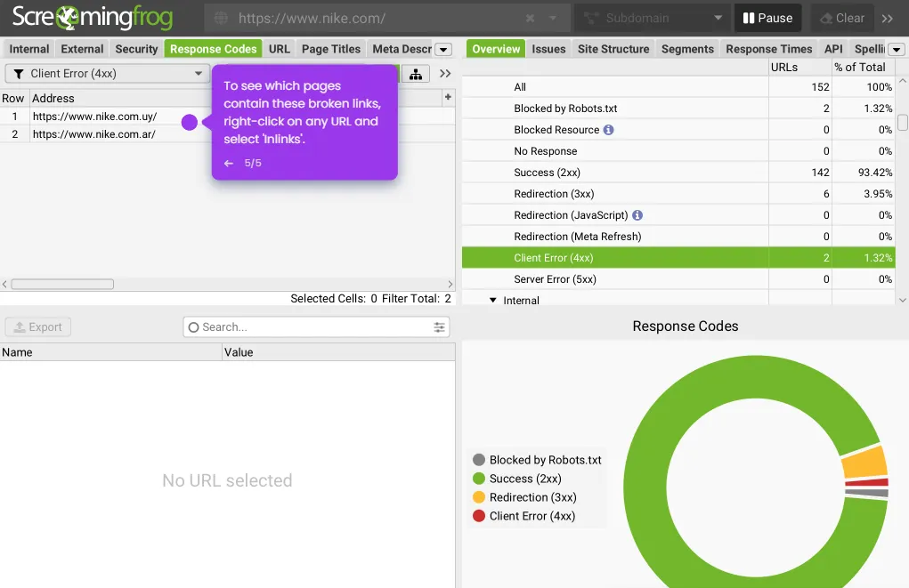
Task: Open the Segments tab
Action: pos(687,49)
